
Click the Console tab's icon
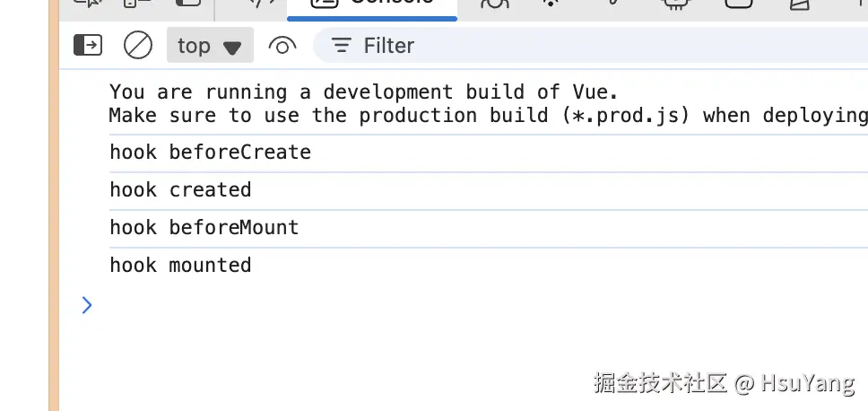point(323,4)
